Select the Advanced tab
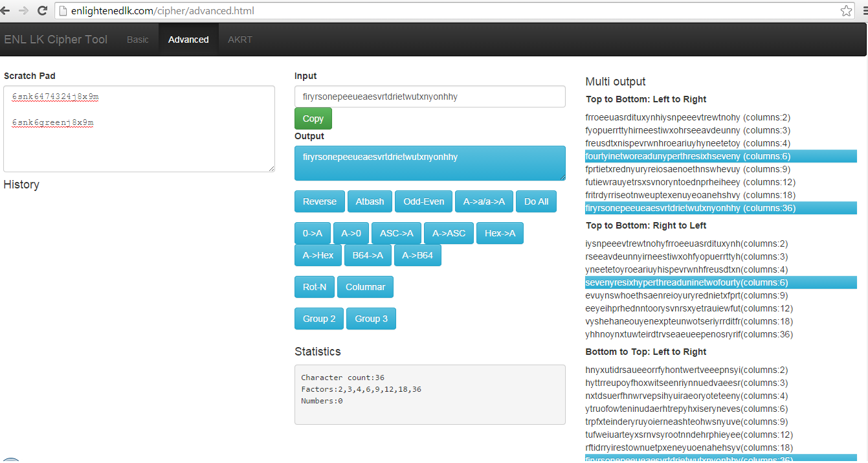 pos(188,40)
